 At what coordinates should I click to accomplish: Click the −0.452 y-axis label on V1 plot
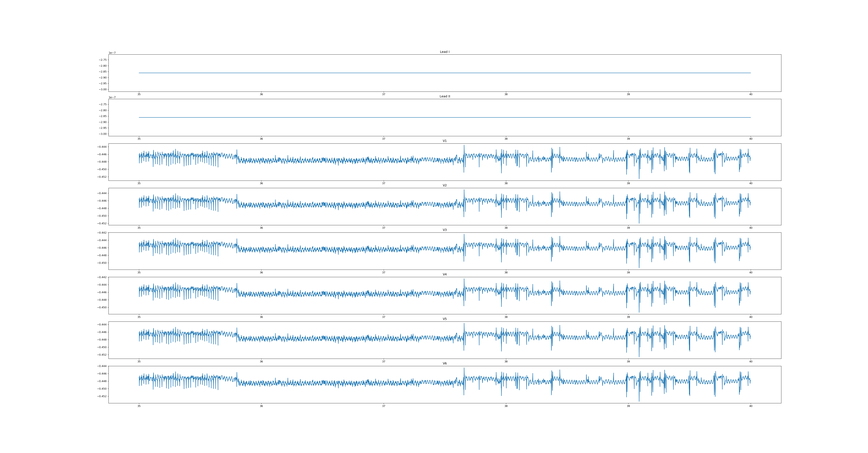point(102,177)
